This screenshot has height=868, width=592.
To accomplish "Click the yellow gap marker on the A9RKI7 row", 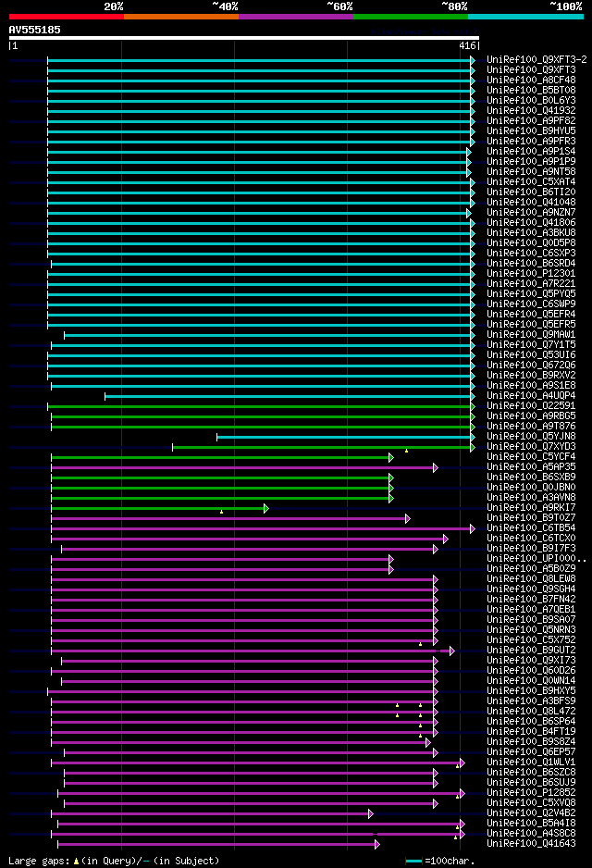I will coord(221,512).
